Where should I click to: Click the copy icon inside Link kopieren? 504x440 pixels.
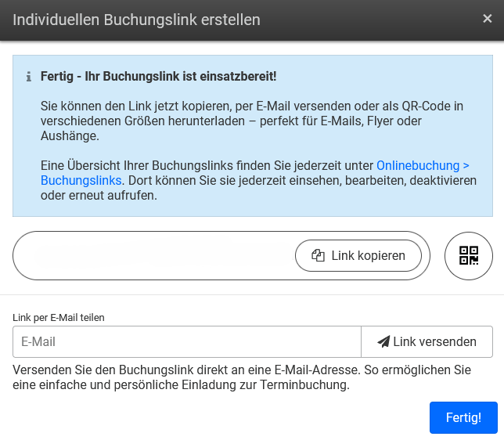point(318,255)
